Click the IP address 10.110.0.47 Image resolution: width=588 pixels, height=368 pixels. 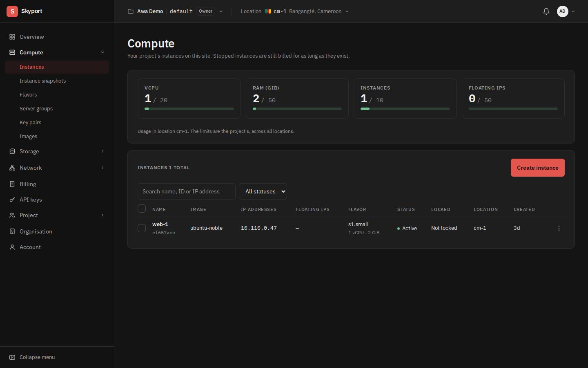coord(259,228)
